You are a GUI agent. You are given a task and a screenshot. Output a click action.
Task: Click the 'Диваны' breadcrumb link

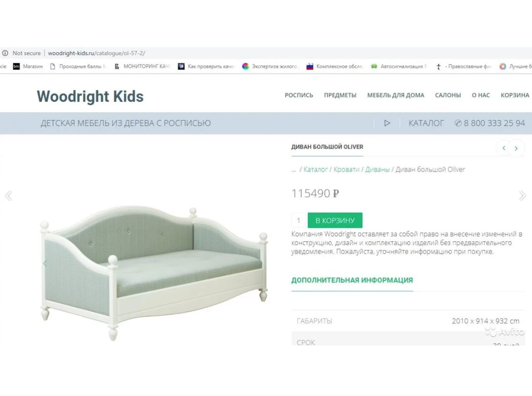coord(378,169)
